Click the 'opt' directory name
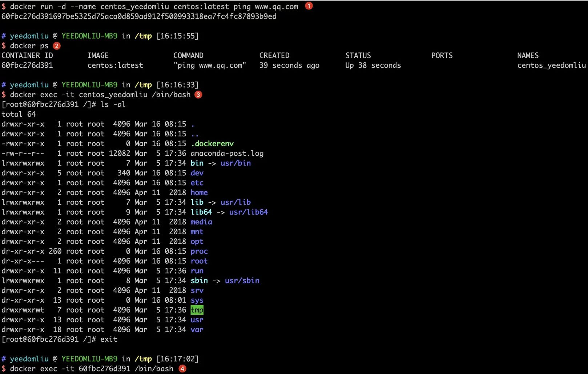This screenshot has height=374, width=588. pos(197,242)
